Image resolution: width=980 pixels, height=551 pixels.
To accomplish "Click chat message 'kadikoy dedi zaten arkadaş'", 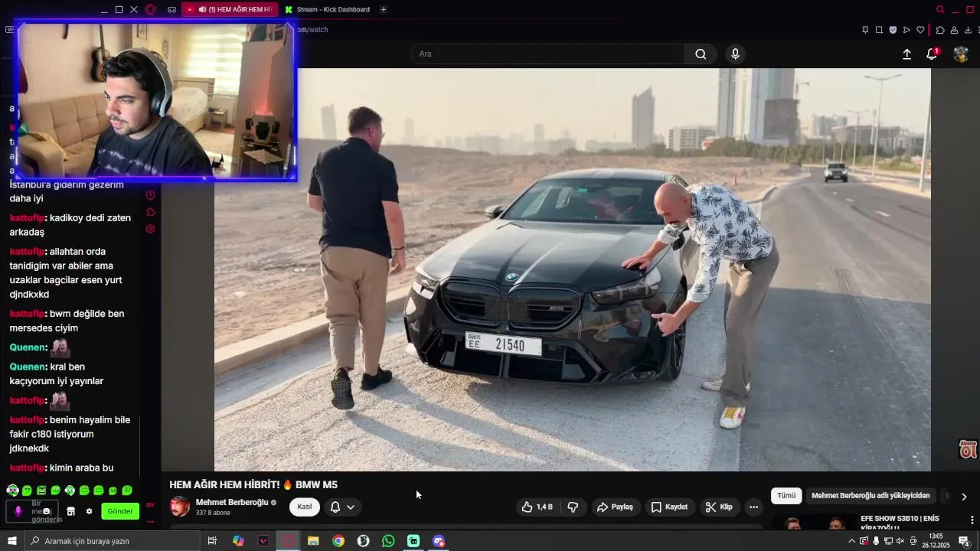I will (70, 225).
